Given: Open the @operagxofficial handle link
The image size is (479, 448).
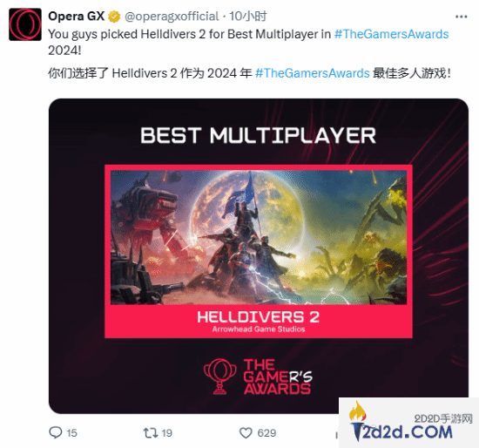Looking at the screenshot, I should pos(172,17).
